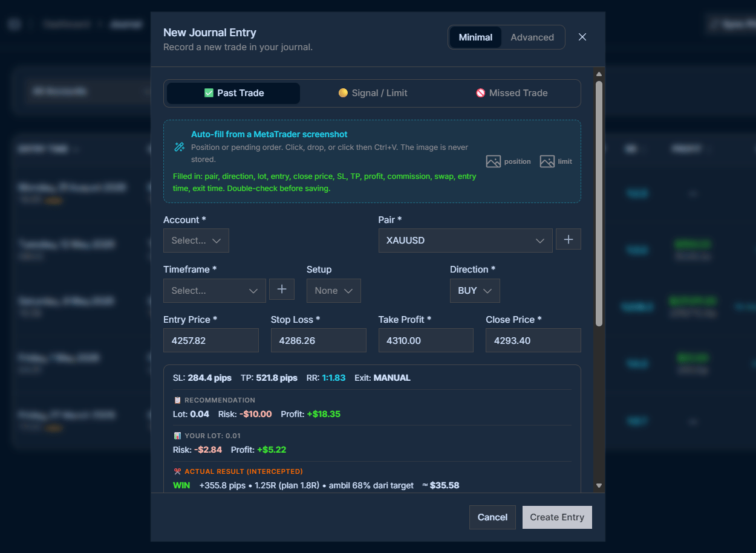Open the Timeframe dropdown

(x=215, y=291)
